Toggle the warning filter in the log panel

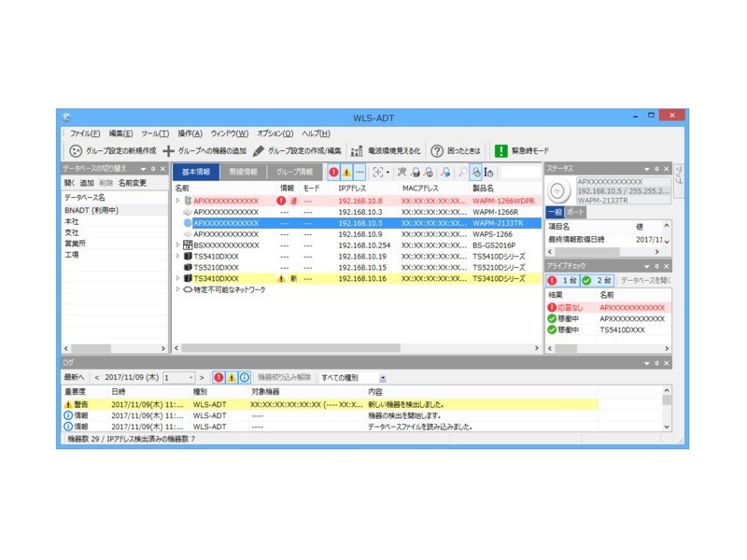[232, 378]
